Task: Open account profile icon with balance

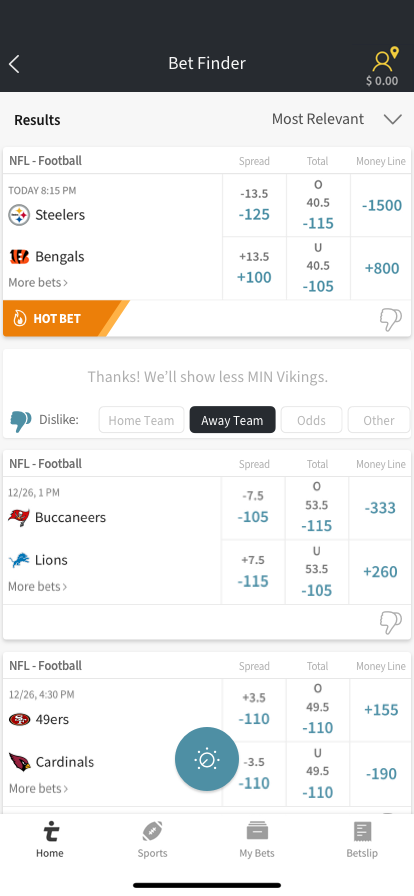Action: (x=383, y=67)
